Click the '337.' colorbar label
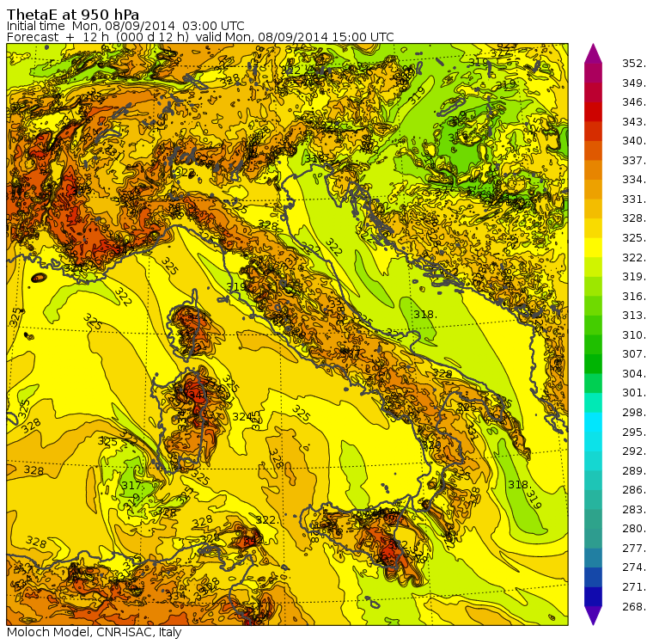This screenshot has width=653, height=644. (634, 161)
